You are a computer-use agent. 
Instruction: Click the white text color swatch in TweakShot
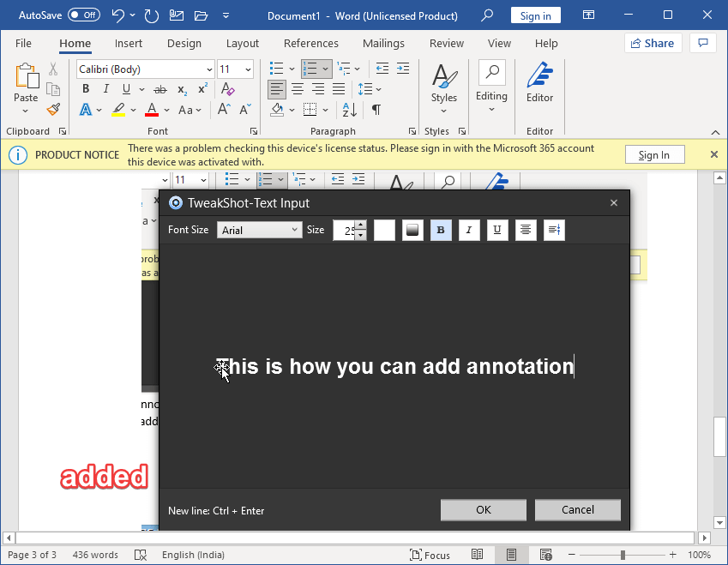[x=383, y=230]
